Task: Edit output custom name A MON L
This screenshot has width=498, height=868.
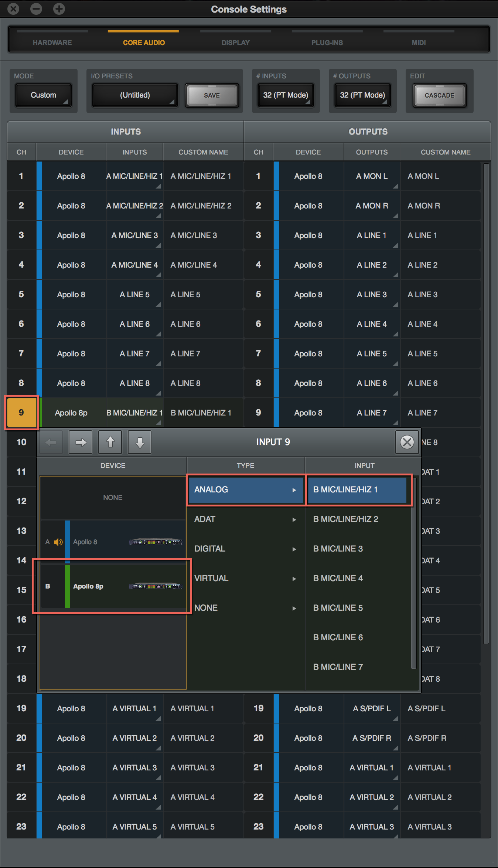Action: 441,176
